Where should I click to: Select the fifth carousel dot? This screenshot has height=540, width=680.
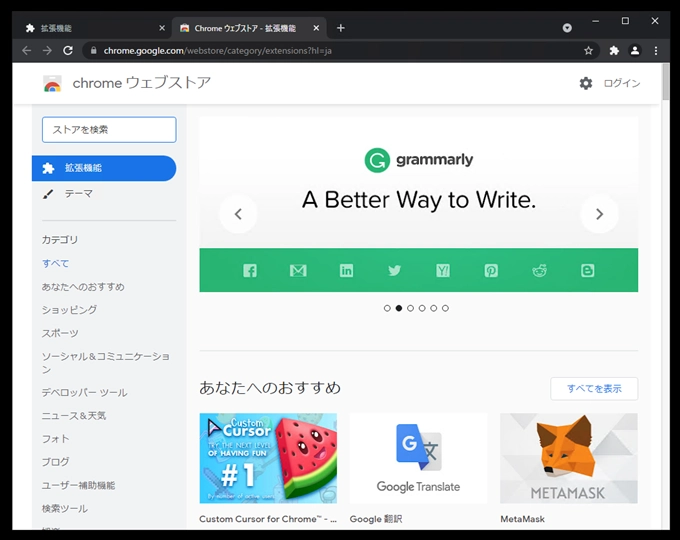click(434, 308)
